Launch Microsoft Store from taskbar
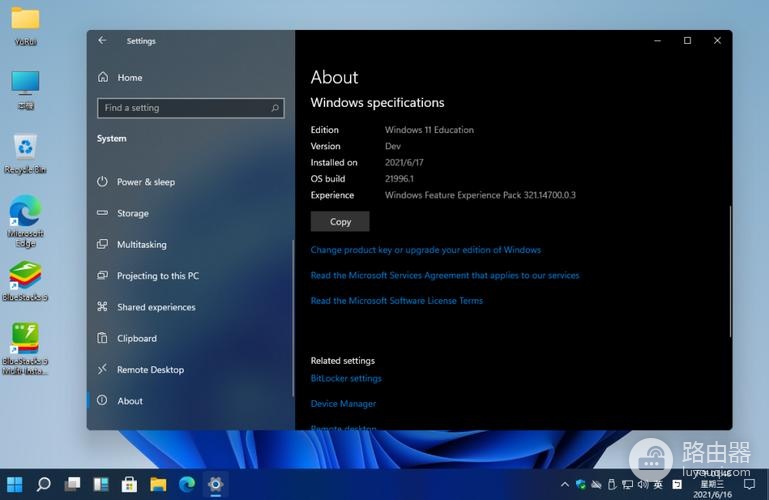Screen dimensions: 769x500 [129, 484]
